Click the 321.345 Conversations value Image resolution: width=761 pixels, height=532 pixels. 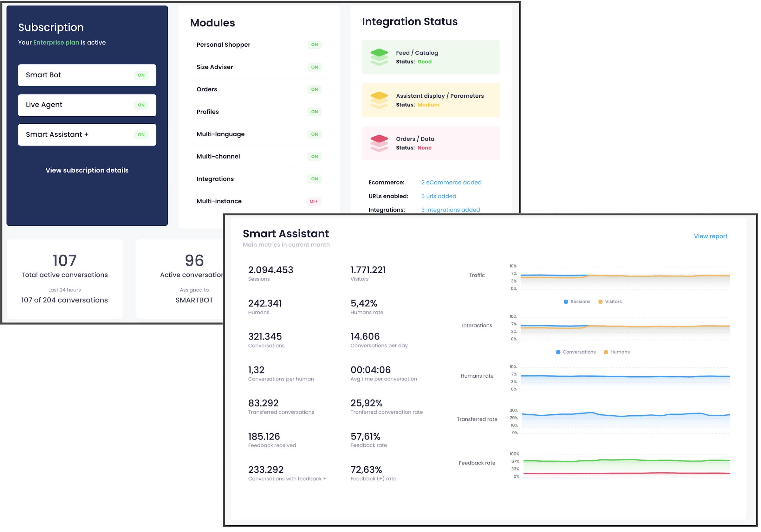pos(265,336)
